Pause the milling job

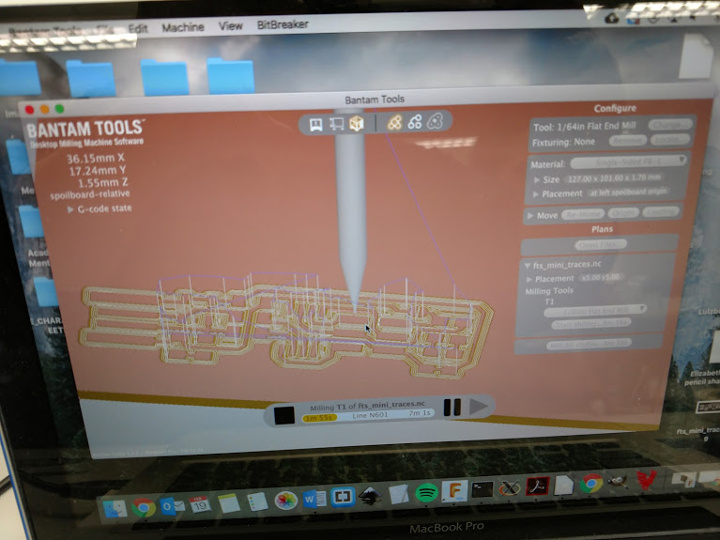point(452,407)
